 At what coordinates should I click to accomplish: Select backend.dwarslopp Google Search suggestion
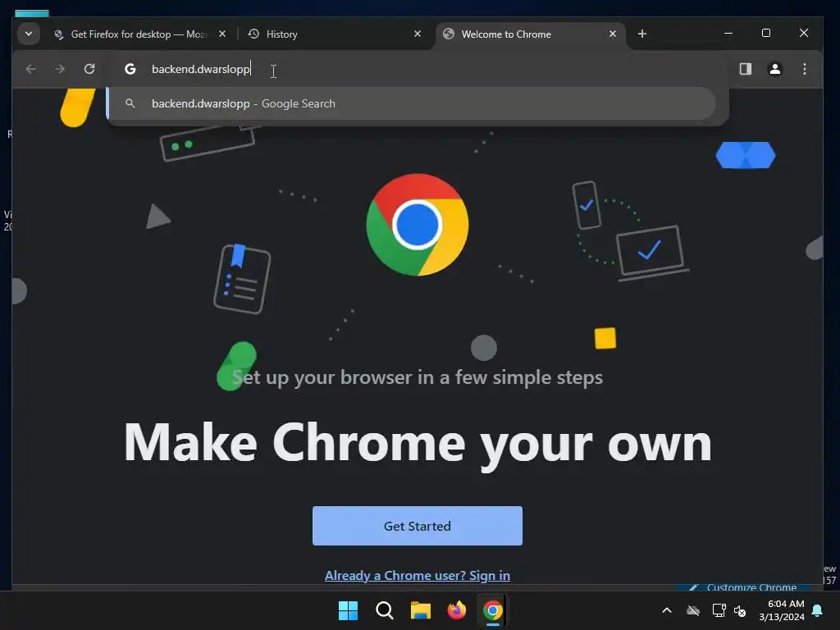point(412,103)
